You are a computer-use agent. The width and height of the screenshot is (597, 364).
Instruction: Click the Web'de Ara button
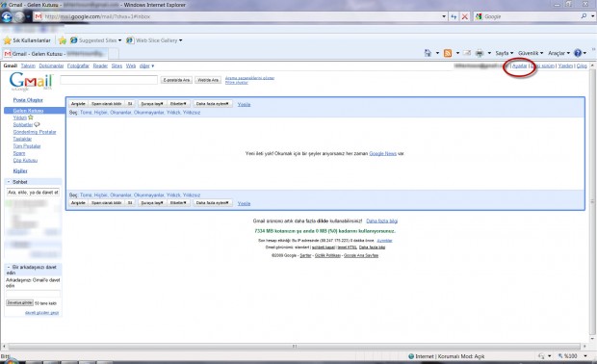tap(208, 80)
